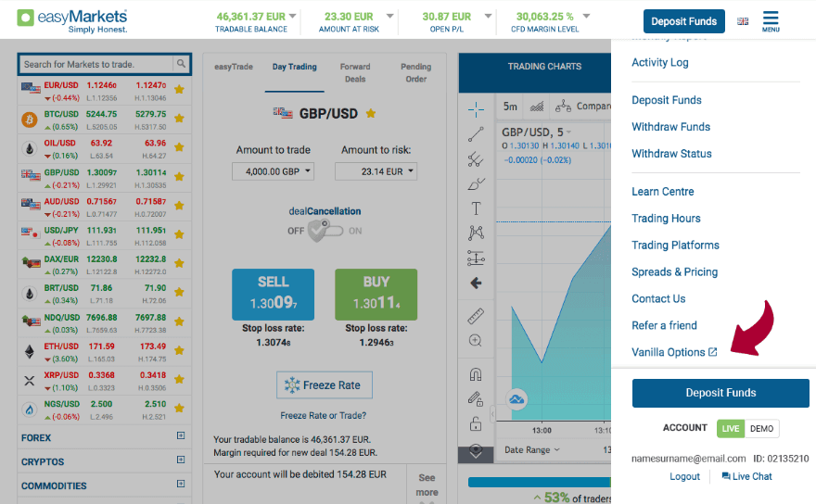The width and height of the screenshot is (816, 504).
Task: Switch account to DEMO
Action: tap(761, 429)
